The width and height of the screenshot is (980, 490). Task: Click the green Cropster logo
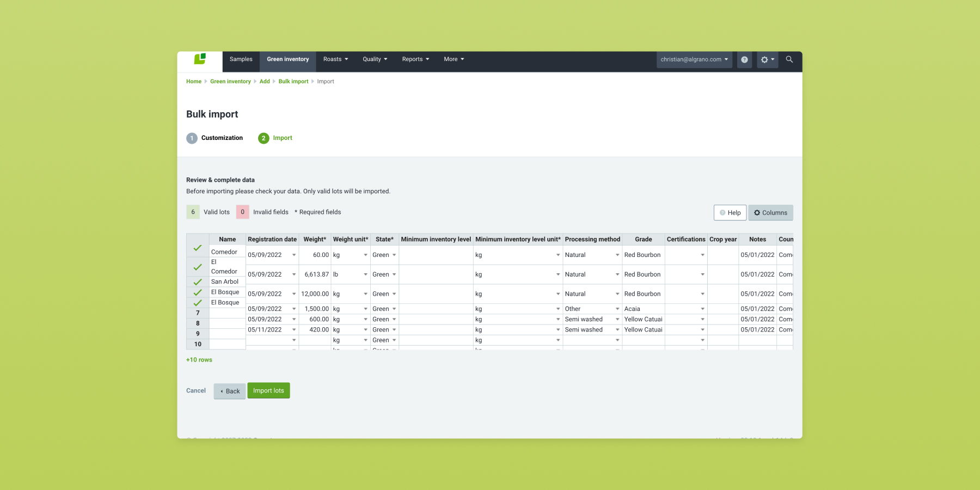tap(200, 59)
